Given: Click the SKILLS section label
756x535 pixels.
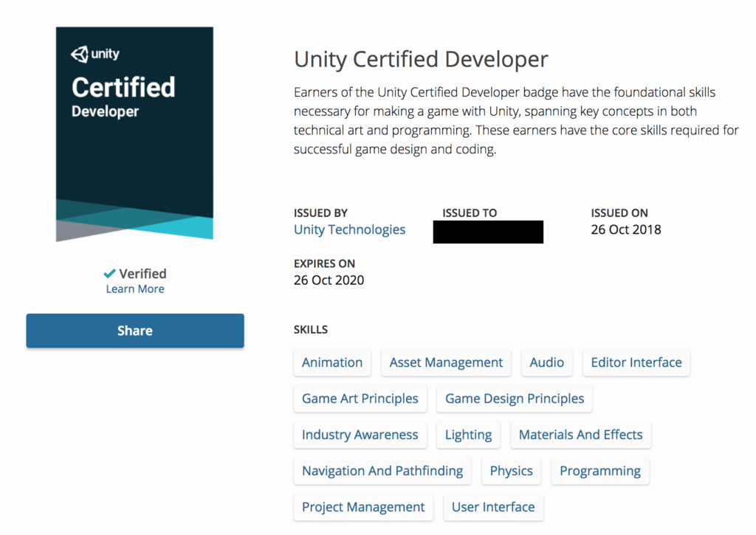Looking at the screenshot, I should click(311, 330).
